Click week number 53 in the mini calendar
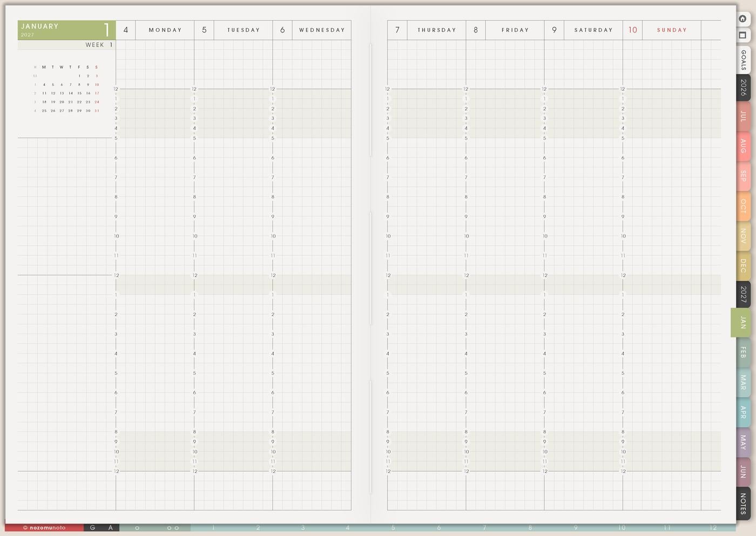The width and height of the screenshot is (756, 536). 35,76
